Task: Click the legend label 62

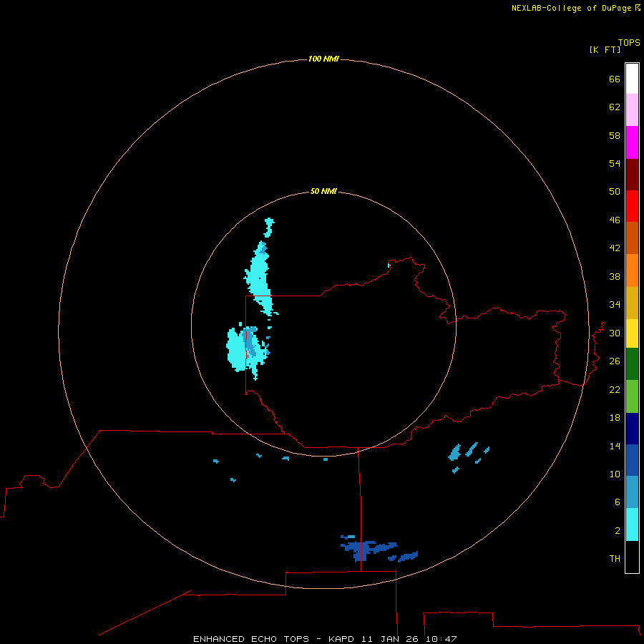Action: click(615, 107)
